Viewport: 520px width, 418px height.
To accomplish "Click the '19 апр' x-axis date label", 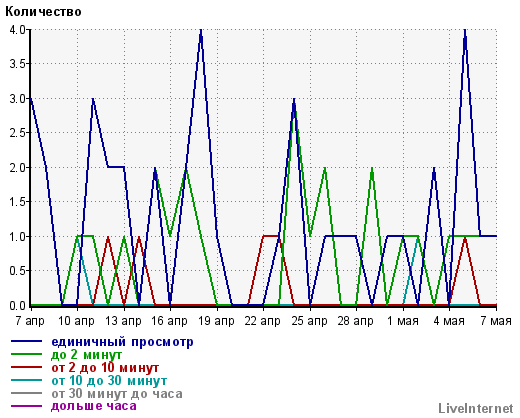I will pyautogui.click(x=216, y=321).
